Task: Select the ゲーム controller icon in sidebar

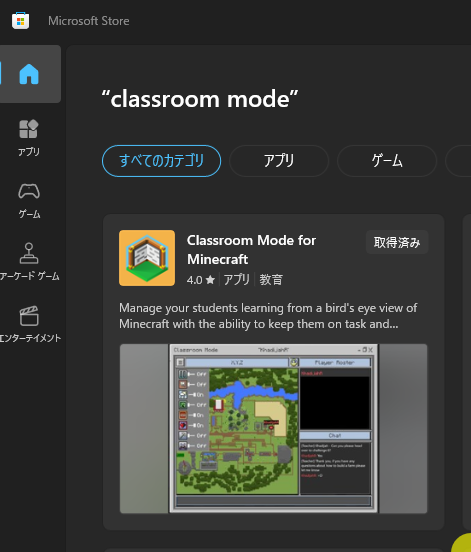Action: click(x=29, y=192)
